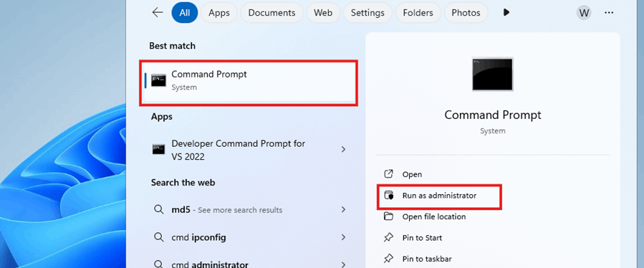This screenshot has width=644, height=268.
Task: Switch to the Apps filter tab
Action: click(219, 13)
